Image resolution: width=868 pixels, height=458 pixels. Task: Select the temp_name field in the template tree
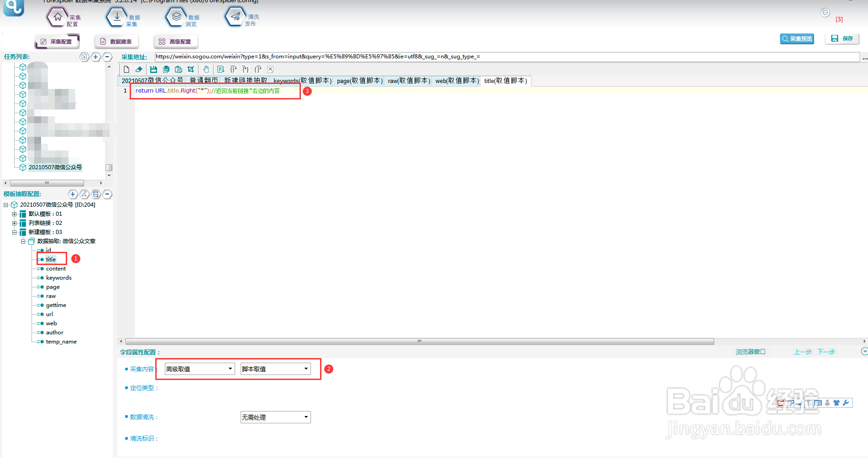point(61,342)
